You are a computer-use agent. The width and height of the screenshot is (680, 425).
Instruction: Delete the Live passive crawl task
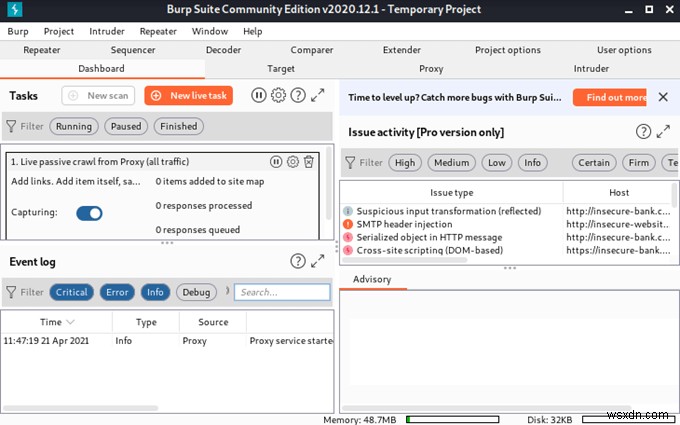(309, 162)
